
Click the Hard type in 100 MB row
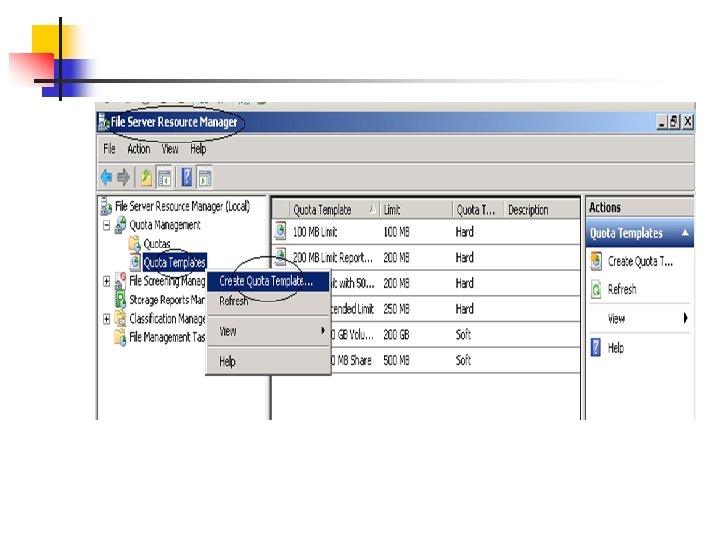464,232
